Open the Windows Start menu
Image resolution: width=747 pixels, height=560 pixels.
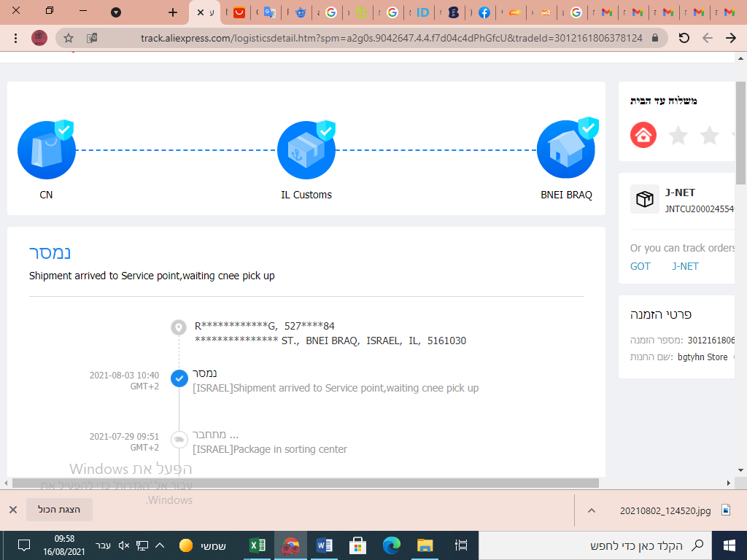(x=729, y=545)
